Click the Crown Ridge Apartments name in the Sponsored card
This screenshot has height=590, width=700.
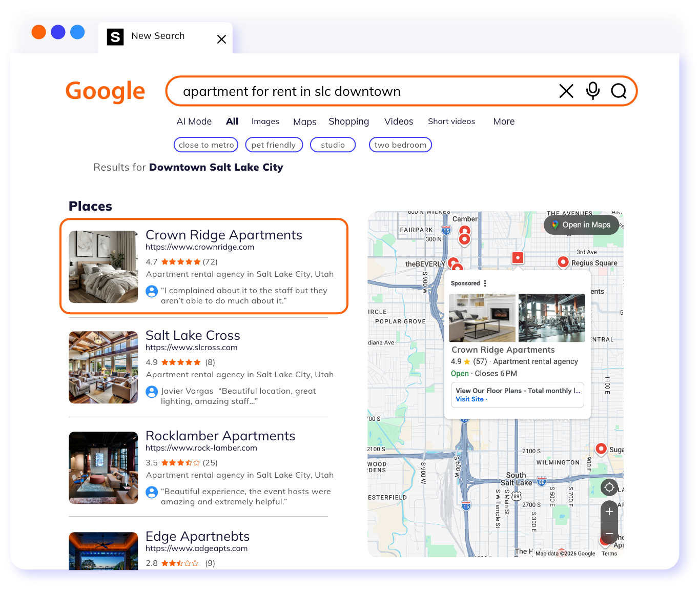tap(503, 350)
